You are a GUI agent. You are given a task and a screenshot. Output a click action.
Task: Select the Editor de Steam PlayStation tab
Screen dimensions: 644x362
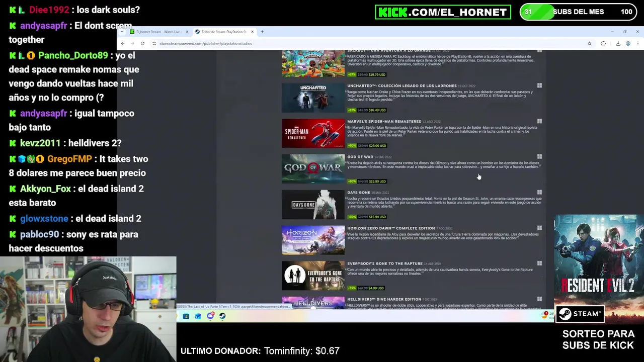[224, 32]
